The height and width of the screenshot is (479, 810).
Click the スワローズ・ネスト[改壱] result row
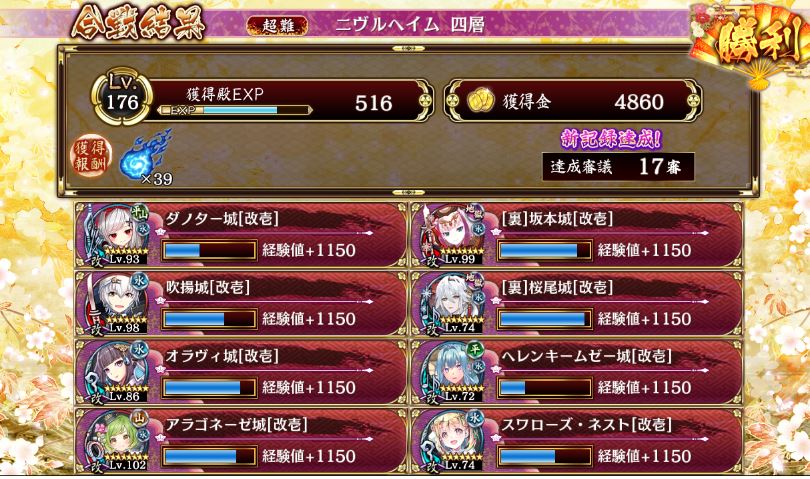tap(578, 441)
